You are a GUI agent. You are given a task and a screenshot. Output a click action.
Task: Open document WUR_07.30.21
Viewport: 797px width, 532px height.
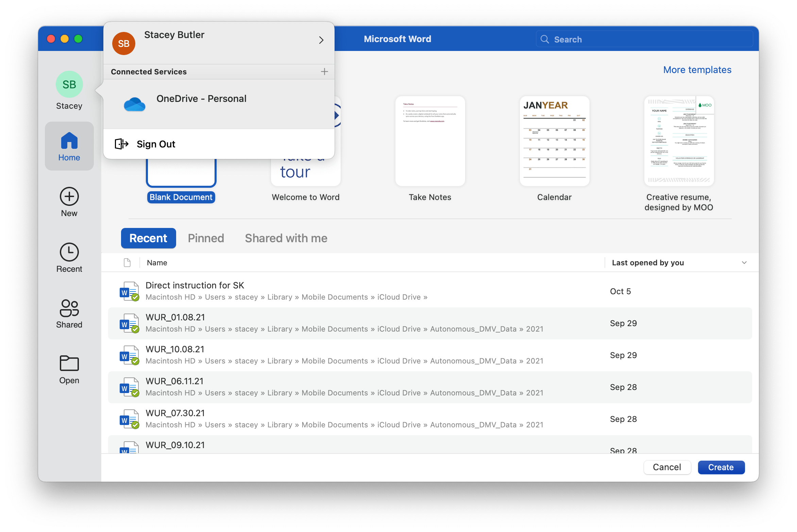[430, 419]
